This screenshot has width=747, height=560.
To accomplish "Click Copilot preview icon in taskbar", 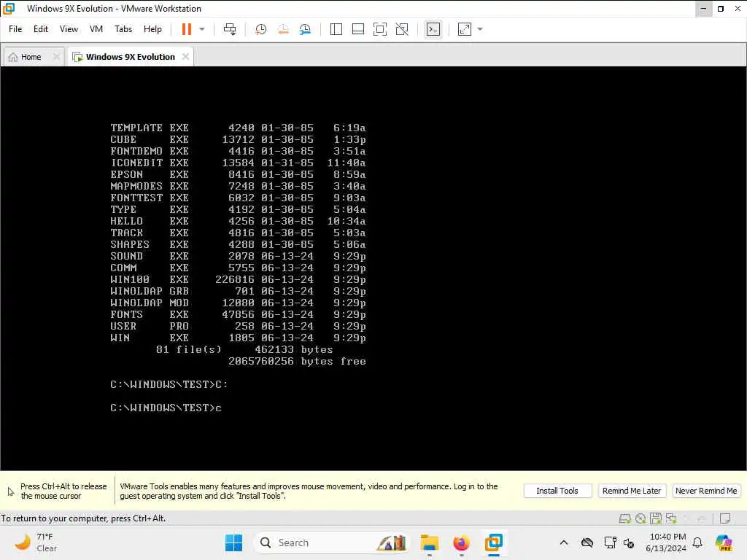I will tap(724, 542).
